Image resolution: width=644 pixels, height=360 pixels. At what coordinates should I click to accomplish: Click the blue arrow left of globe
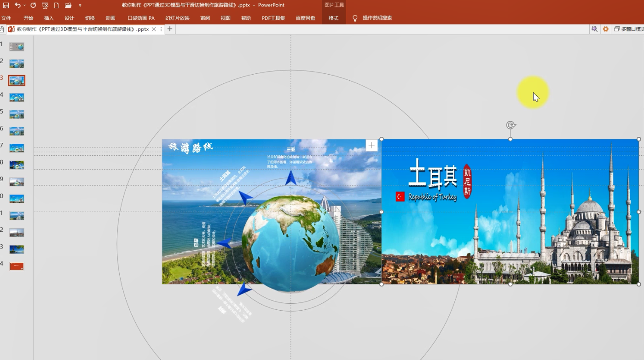click(225, 244)
